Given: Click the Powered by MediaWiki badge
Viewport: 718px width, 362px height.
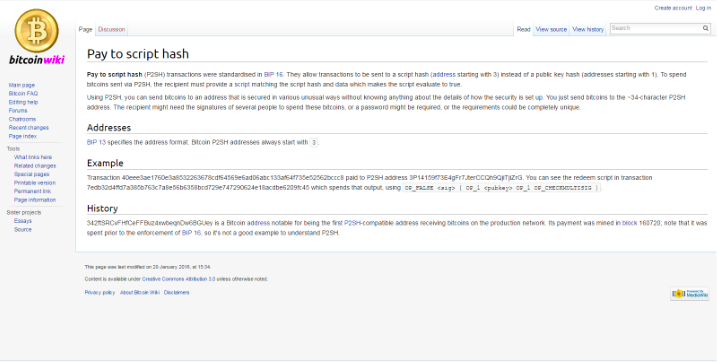Looking at the screenshot, I should [690, 294].
